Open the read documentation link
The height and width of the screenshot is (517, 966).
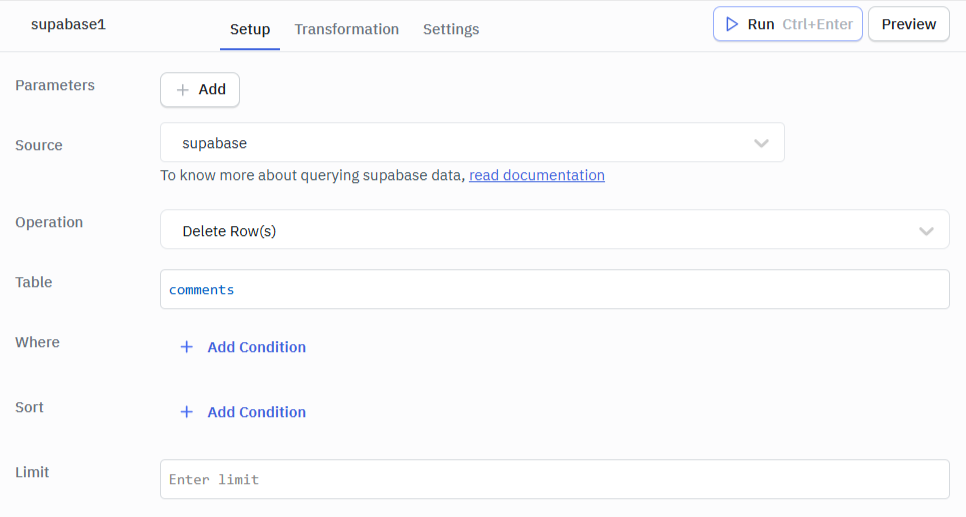537,175
